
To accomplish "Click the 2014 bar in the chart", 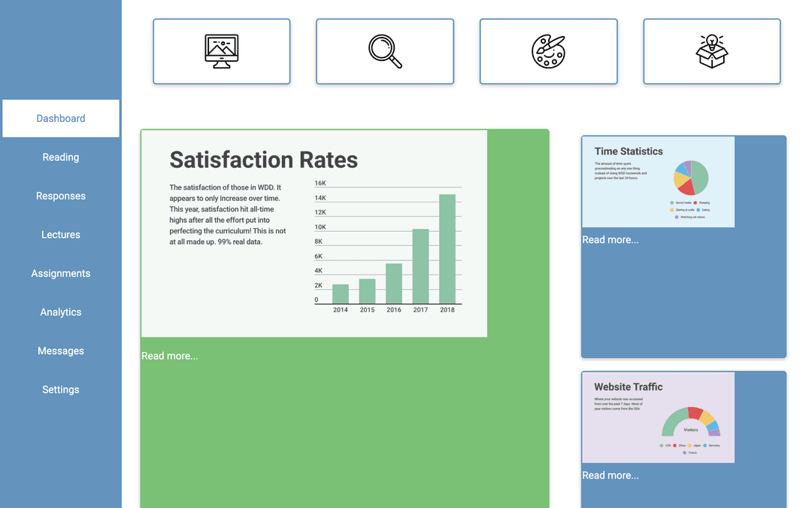I will pyautogui.click(x=341, y=294).
